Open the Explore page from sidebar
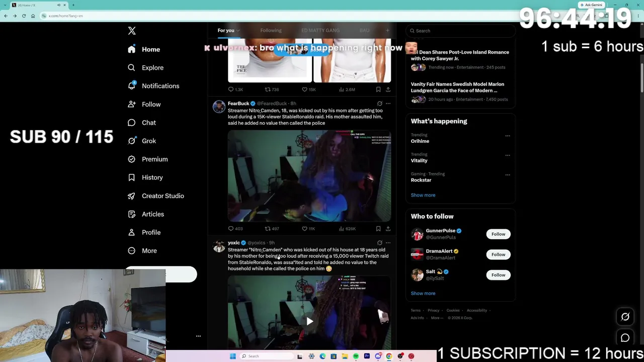The height and width of the screenshot is (362, 644). pos(146,67)
